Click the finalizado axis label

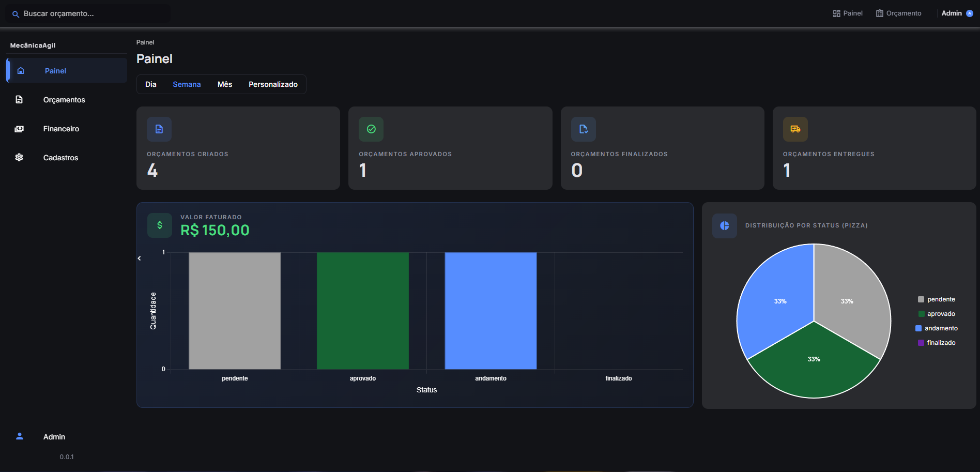click(x=619, y=378)
